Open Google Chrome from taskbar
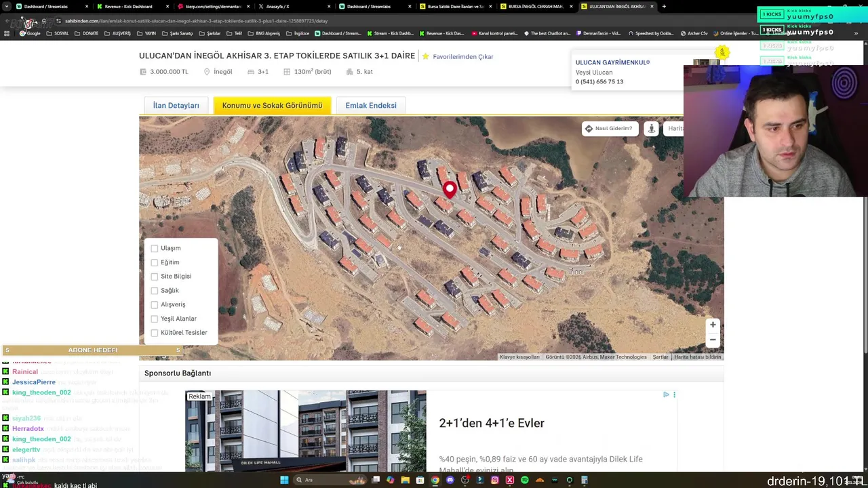Image resolution: width=868 pixels, height=488 pixels. tap(435, 480)
